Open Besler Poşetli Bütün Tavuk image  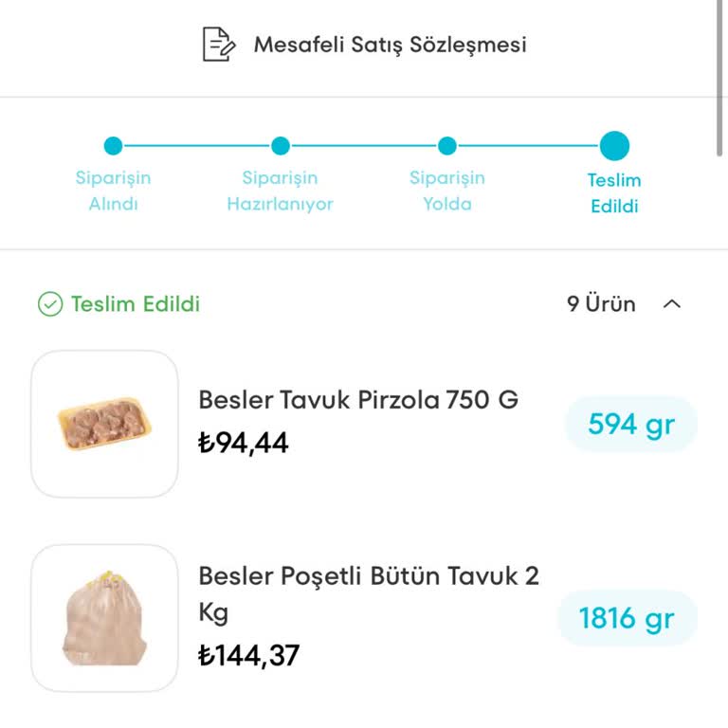104,618
